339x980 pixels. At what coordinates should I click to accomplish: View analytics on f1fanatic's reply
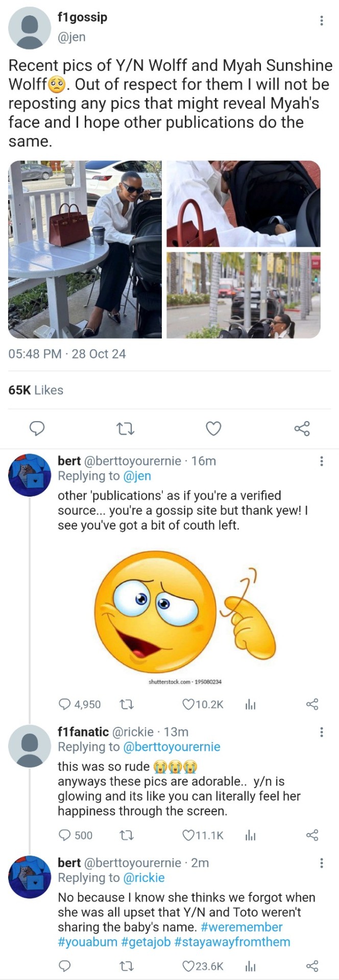coord(250,835)
